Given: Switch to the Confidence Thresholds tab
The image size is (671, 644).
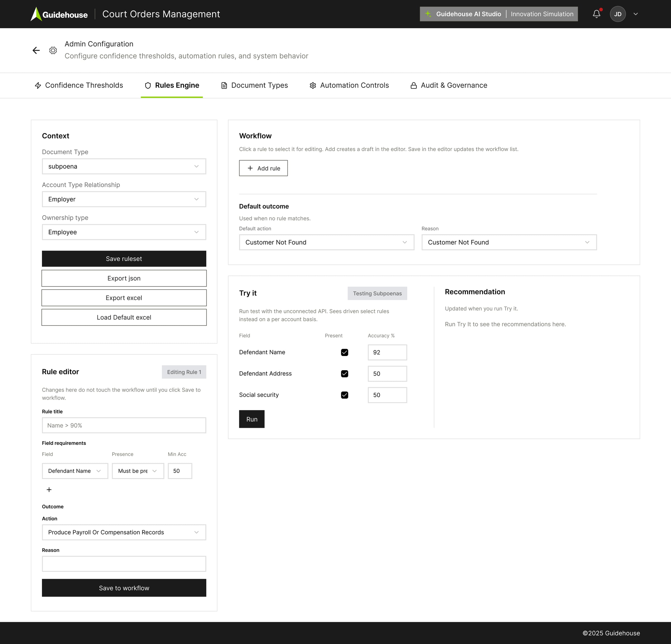Looking at the screenshot, I should pos(79,85).
